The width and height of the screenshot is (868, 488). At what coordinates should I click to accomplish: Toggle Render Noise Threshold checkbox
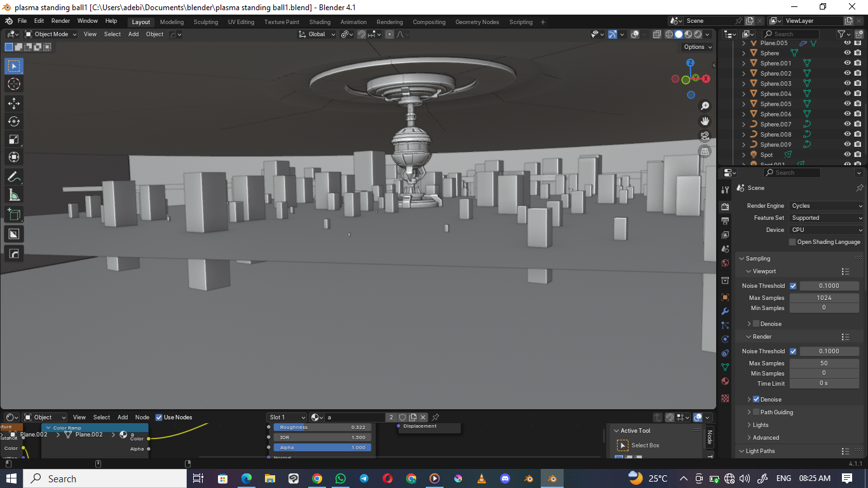(793, 351)
